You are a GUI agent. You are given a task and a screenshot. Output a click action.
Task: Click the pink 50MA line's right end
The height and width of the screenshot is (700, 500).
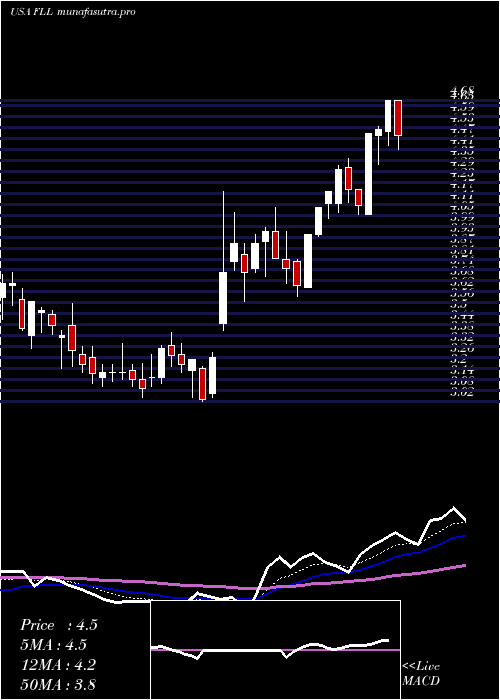click(x=464, y=566)
